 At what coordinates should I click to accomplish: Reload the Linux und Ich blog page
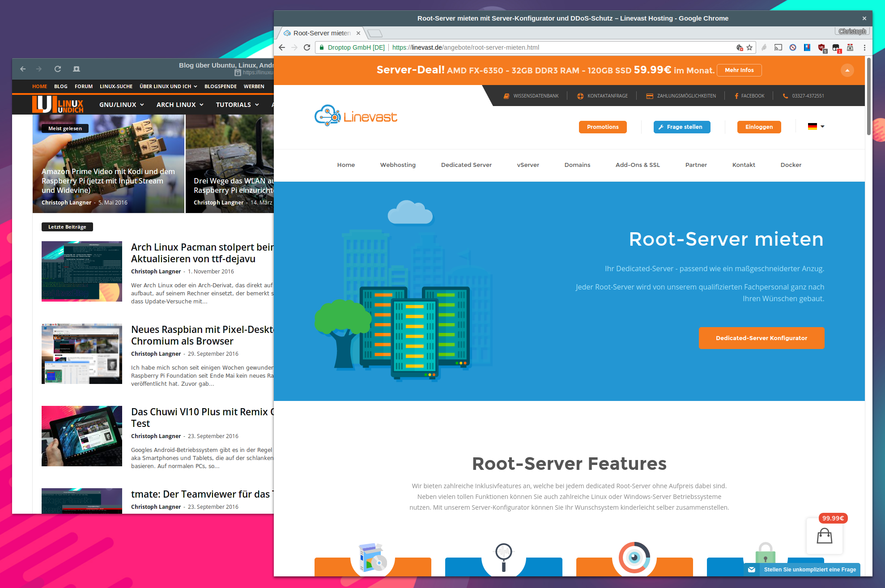tap(58, 69)
